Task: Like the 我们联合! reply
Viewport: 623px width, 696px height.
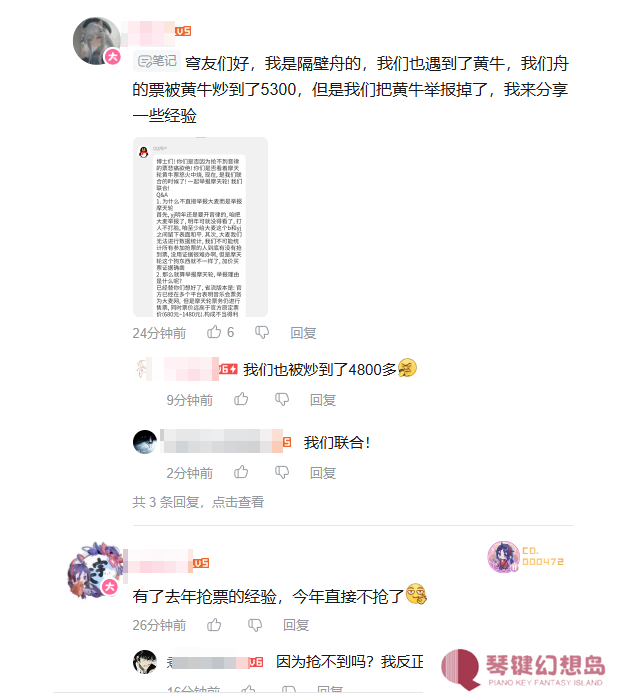Action: coord(241,472)
